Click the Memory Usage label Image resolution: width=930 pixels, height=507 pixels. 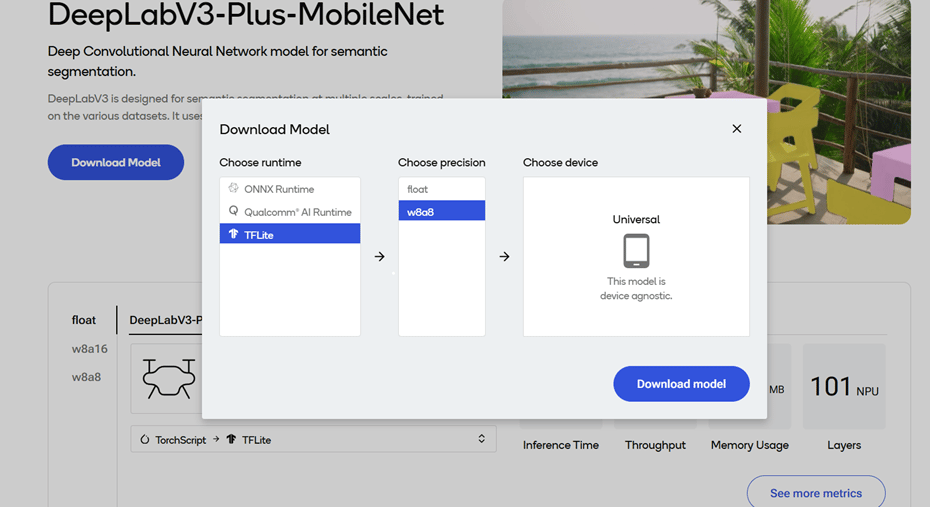(750, 445)
